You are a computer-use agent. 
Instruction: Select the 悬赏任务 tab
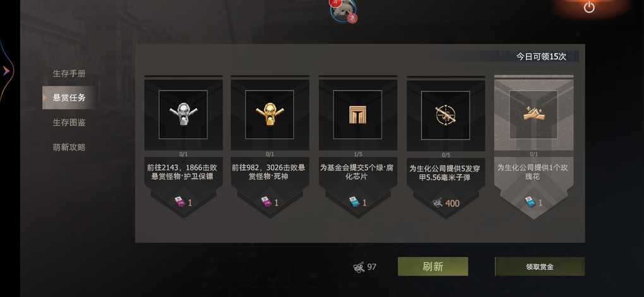pos(69,98)
